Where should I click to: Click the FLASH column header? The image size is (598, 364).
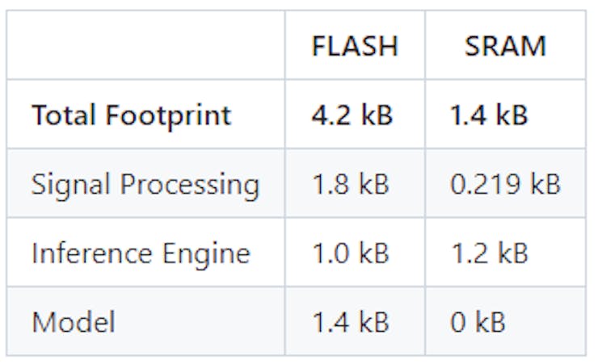coord(355,46)
